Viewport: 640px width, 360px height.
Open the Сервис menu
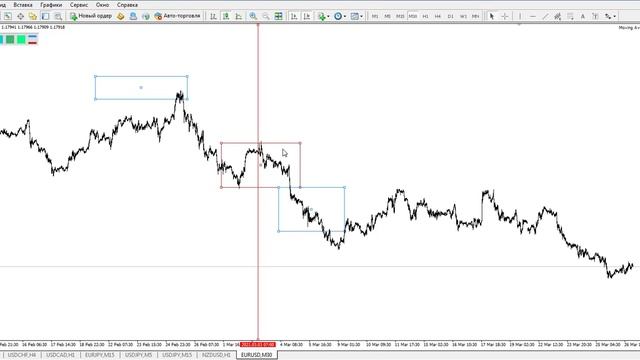[x=79, y=5]
